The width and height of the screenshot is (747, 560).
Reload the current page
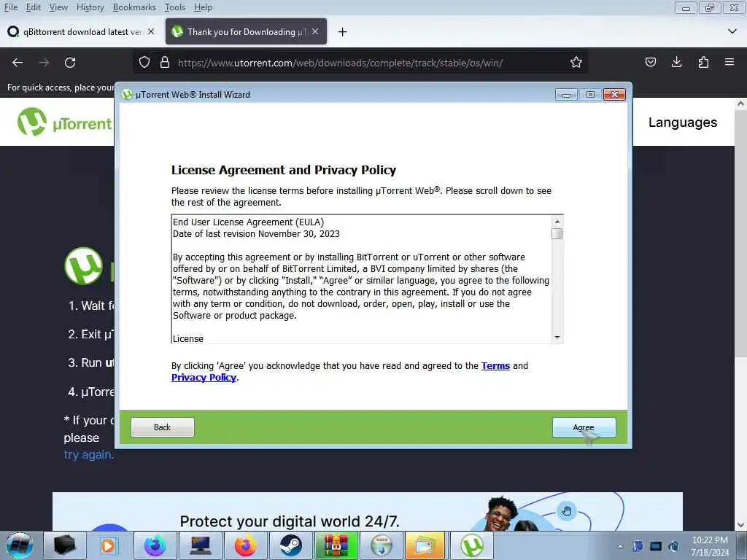(x=70, y=63)
